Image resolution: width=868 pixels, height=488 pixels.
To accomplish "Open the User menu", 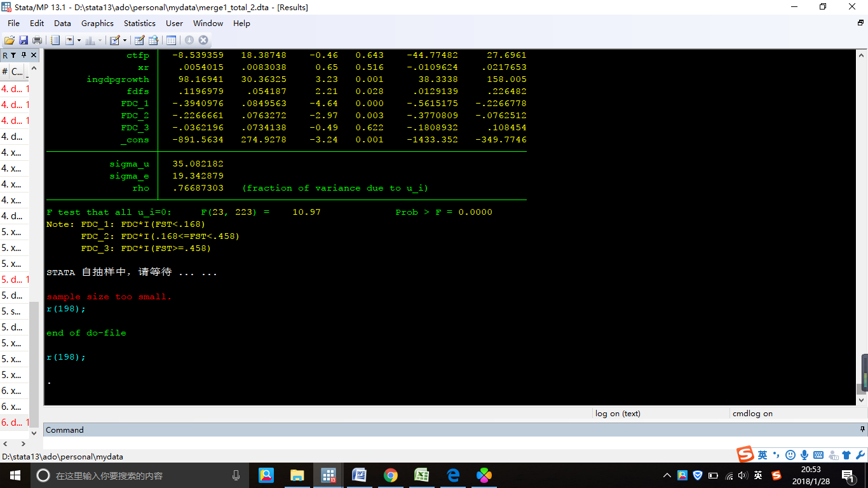I will tap(174, 23).
